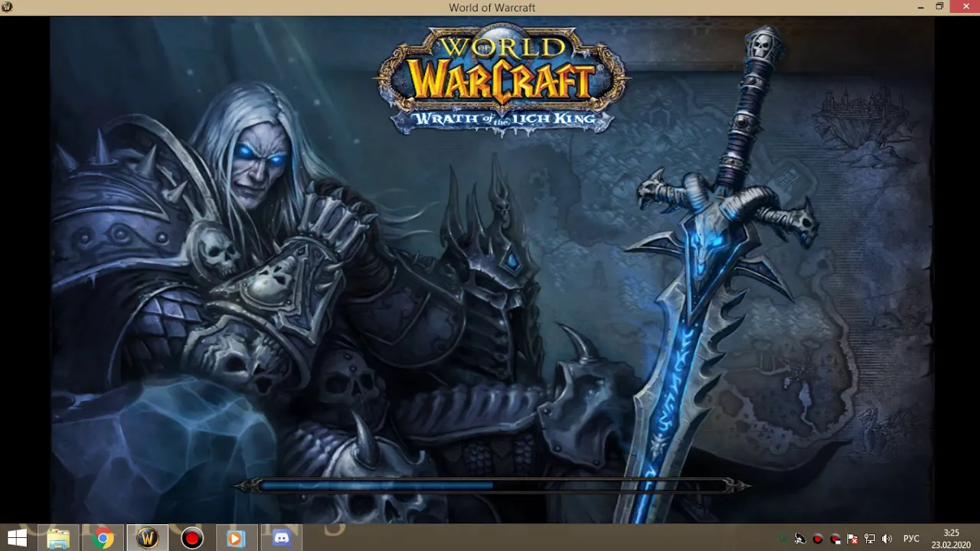
Task: Open Discord from the taskbar
Action: [281, 539]
